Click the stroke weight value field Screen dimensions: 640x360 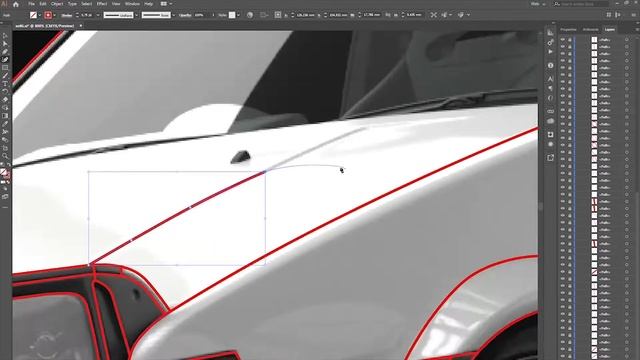(x=87, y=15)
